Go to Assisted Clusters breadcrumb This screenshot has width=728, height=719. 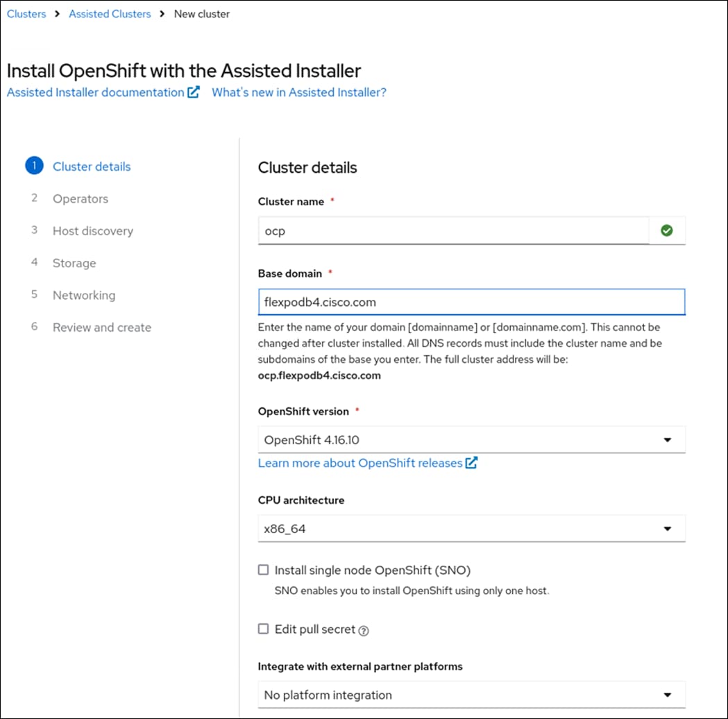110,14
